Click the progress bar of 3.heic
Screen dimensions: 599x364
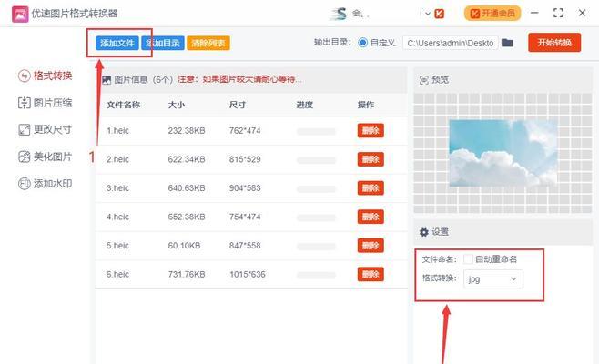tap(316, 188)
